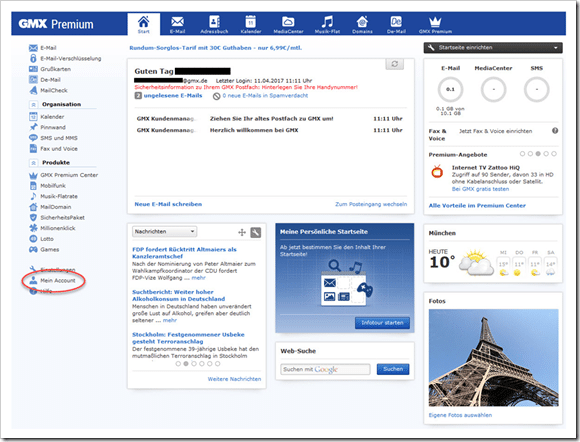Open E-Mail-Verschlüsselung lock icon
580x442 pixels.
33,58
